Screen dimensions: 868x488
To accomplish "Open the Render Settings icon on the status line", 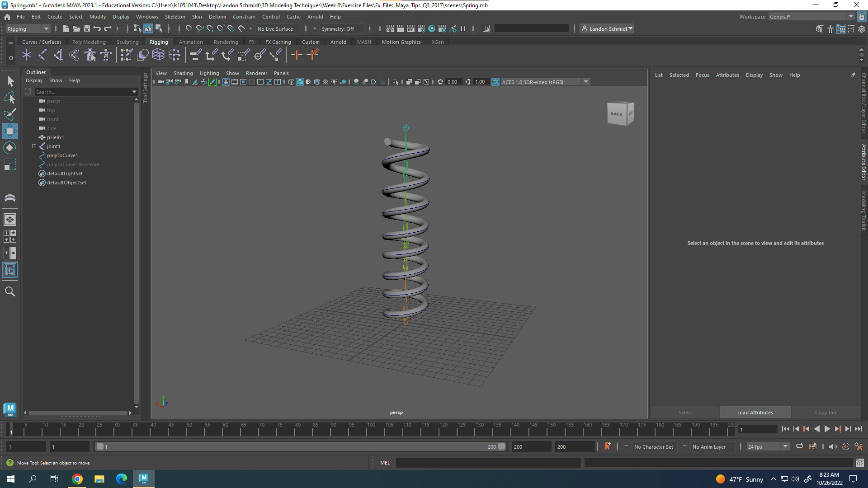I will 421,28.
